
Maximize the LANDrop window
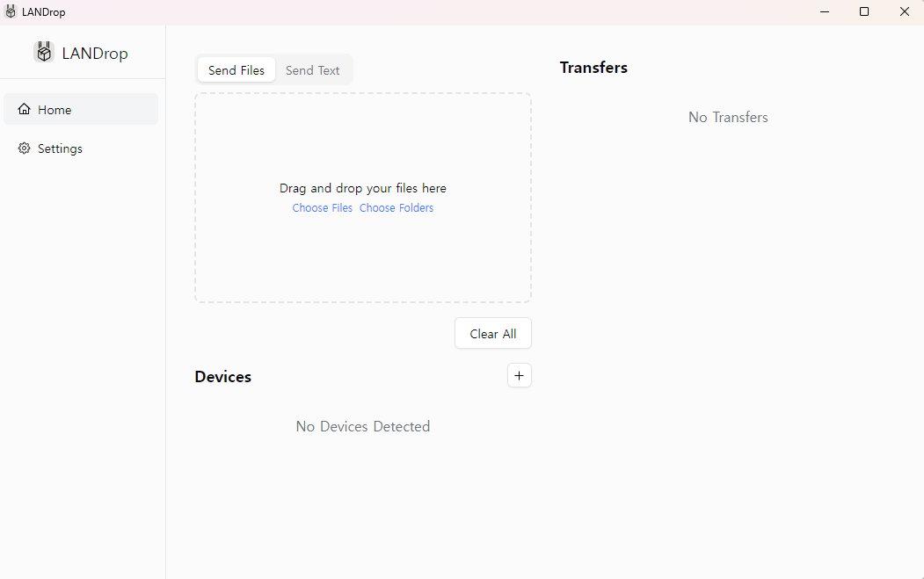click(x=864, y=11)
